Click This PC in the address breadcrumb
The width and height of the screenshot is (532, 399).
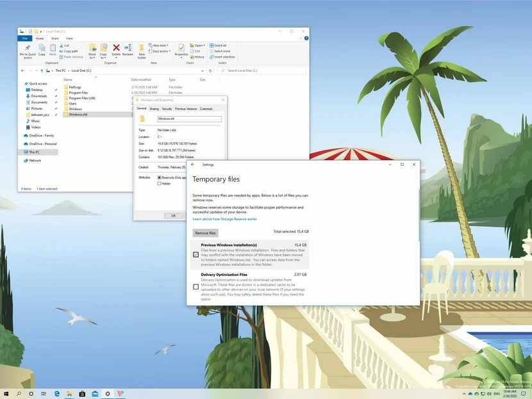click(x=60, y=70)
